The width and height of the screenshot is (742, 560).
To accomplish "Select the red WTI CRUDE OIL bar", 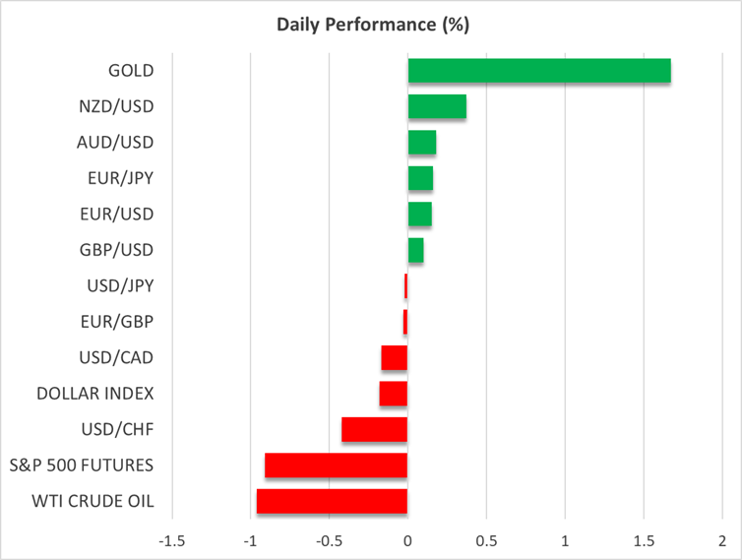I will (x=332, y=501).
